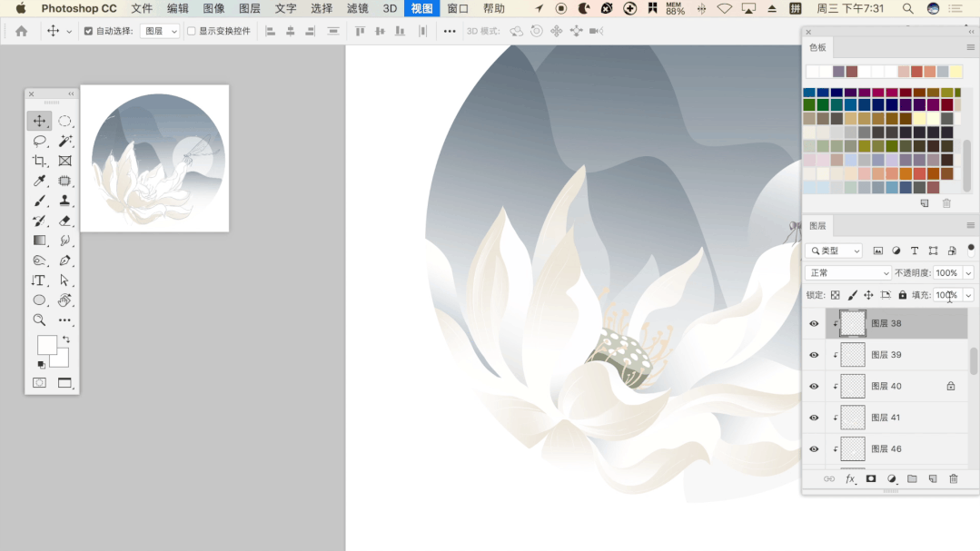Add layer style fx button
Screen dimensions: 980x551
coord(850,478)
